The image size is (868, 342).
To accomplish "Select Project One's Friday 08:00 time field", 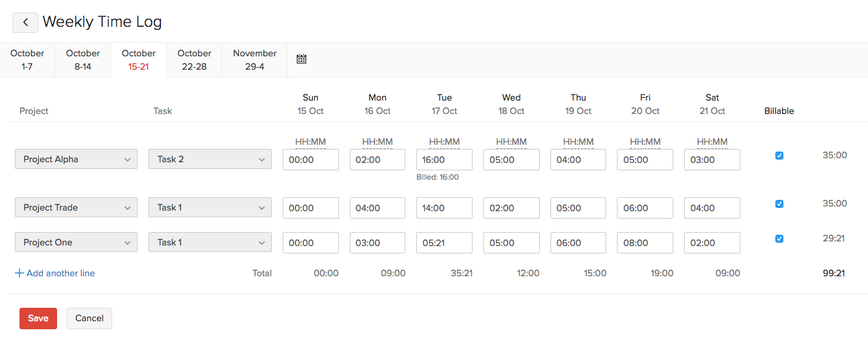I will tap(644, 243).
